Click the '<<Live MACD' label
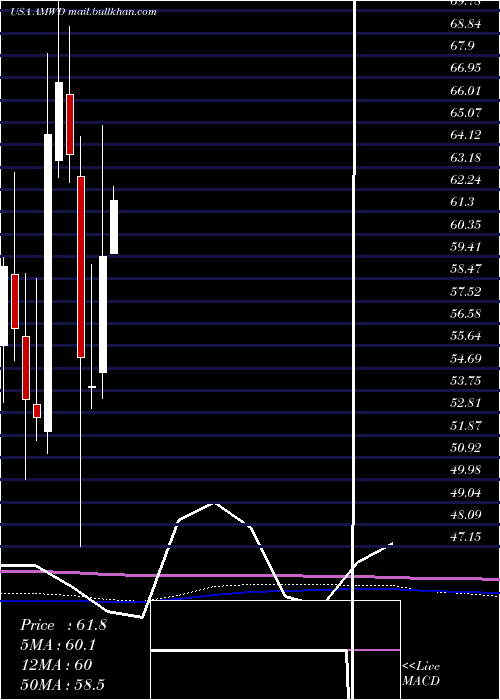Viewport: 500px width, 700px height. tap(421, 674)
